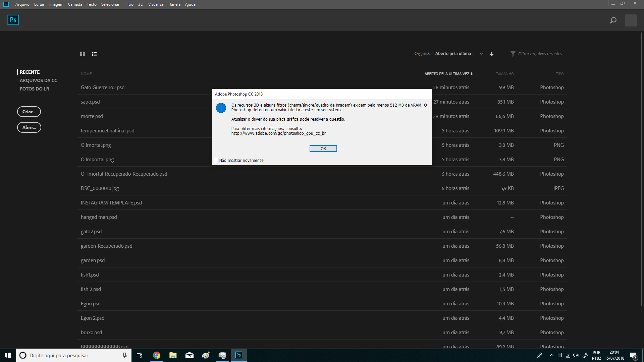Image resolution: width=644 pixels, height=362 pixels.
Task: Sort by ABERTO PELA ÚLTIMA VEZ column
Action: click(448, 74)
